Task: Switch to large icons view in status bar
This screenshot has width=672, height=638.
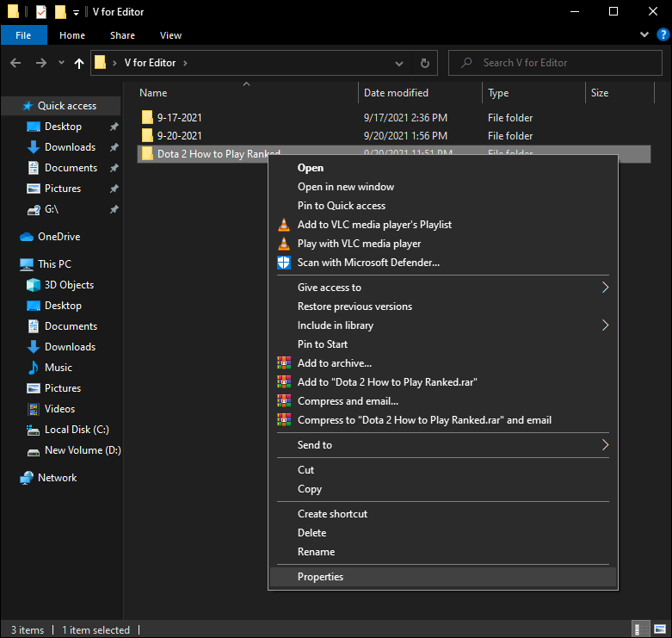Action: coord(659,629)
